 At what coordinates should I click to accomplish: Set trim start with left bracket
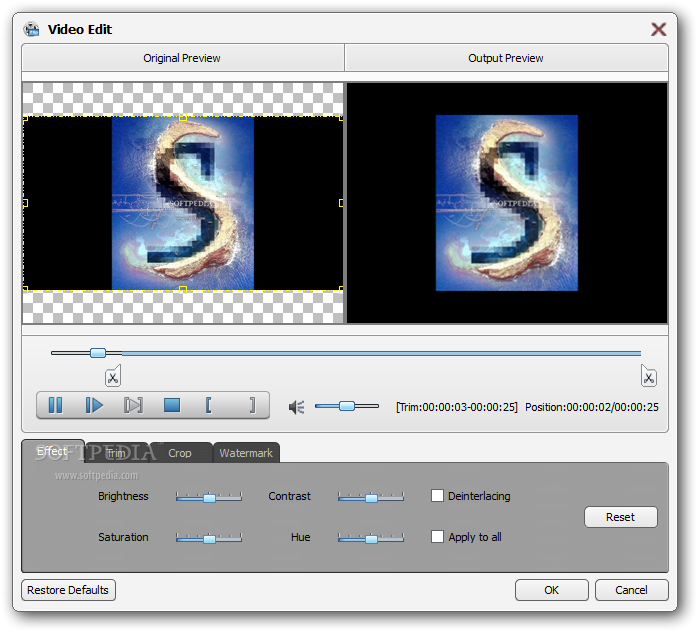tap(208, 405)
